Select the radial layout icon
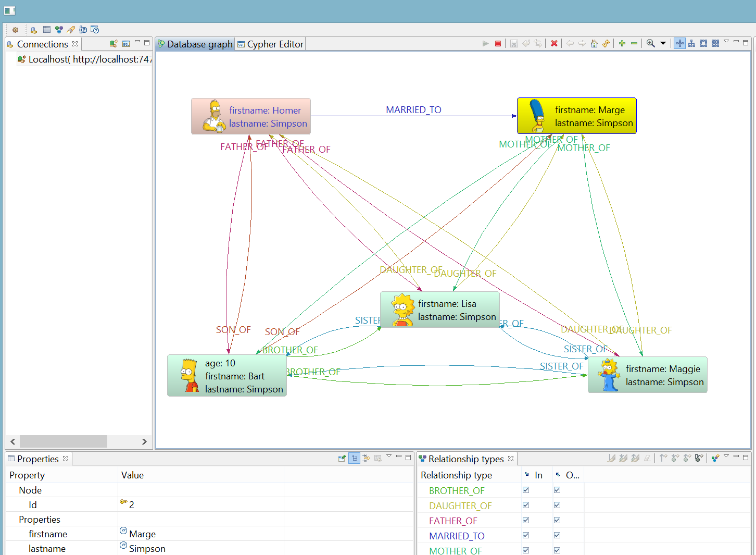Viewport: 756px width, 555px height. tap(680, 43)
